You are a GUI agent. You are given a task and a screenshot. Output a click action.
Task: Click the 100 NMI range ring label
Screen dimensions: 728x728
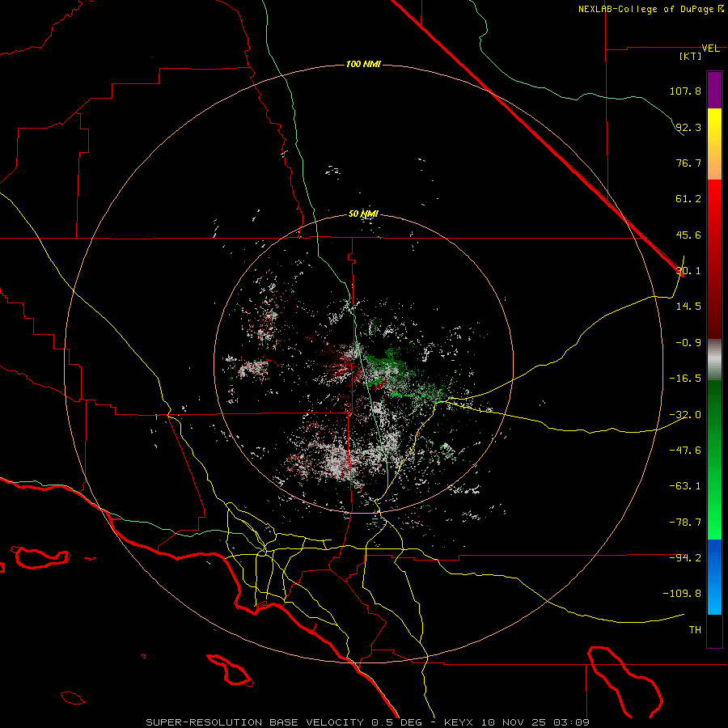[x=363, y=64]
